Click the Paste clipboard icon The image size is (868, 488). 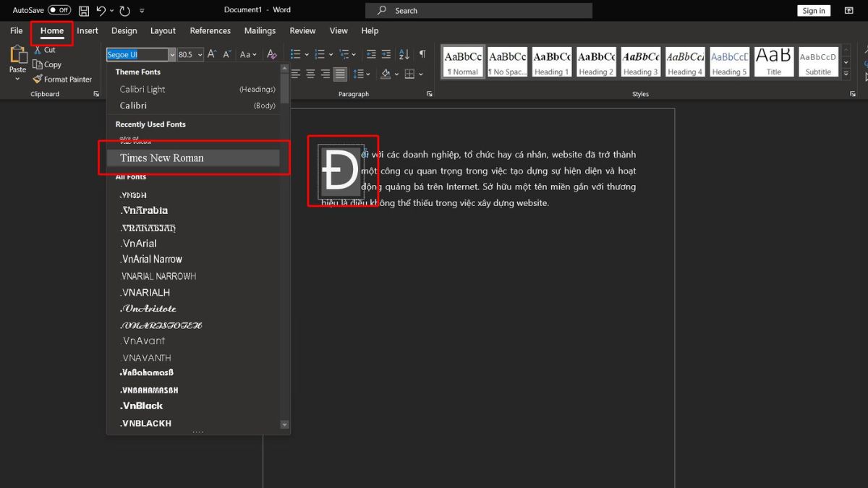pyautogui.click(x=17, y=55)
